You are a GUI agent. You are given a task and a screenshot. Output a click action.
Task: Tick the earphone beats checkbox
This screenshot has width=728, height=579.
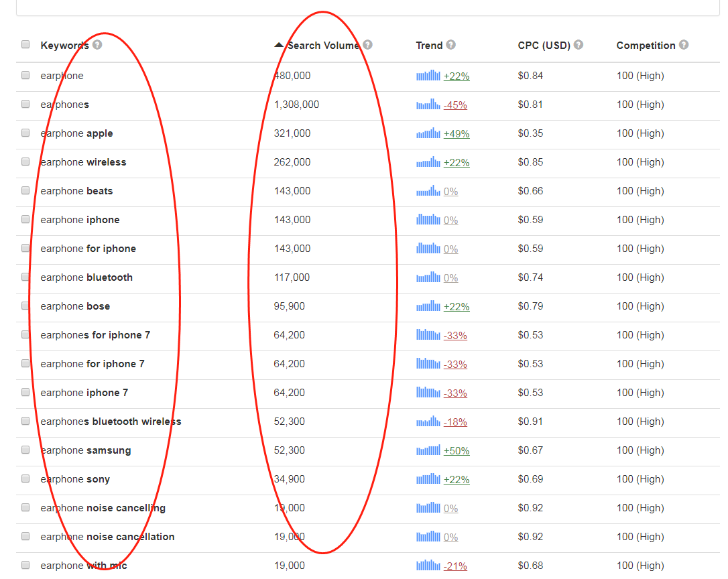25,190
